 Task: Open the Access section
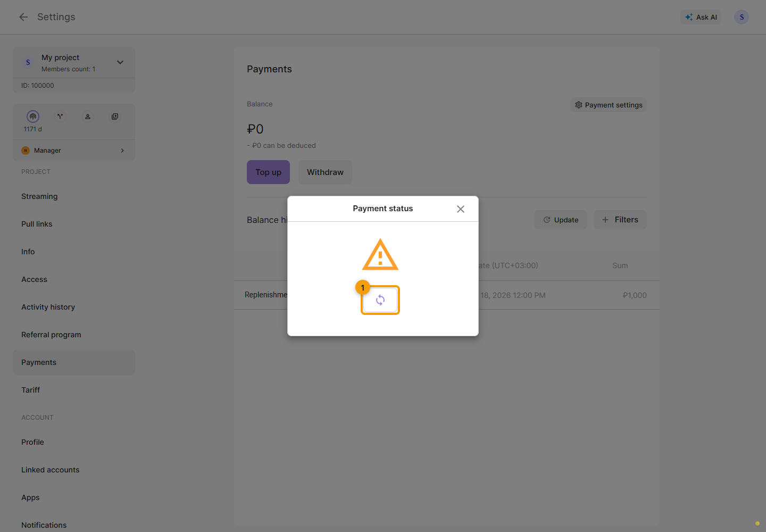pyautogui.click(x=74, y=279)
